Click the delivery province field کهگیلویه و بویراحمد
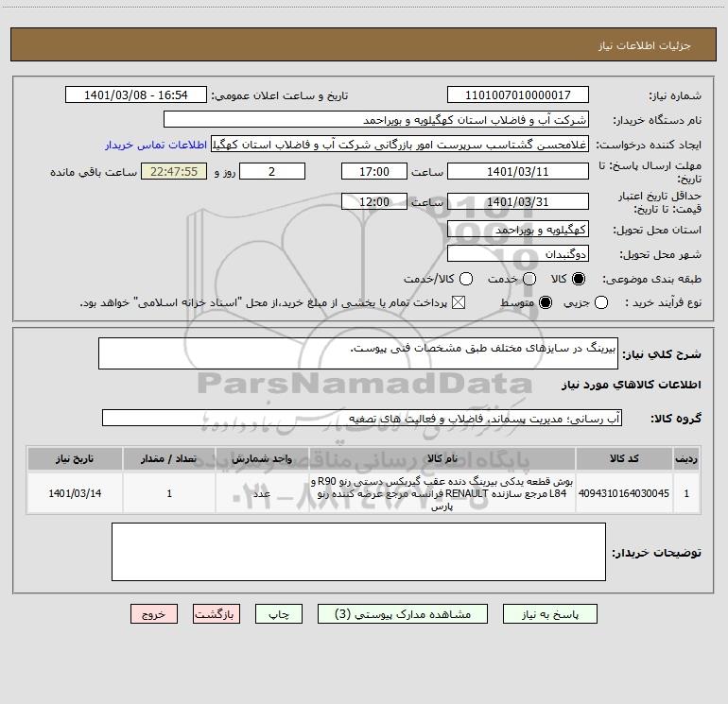Screen dimensions: 728x704 (518, 229)
